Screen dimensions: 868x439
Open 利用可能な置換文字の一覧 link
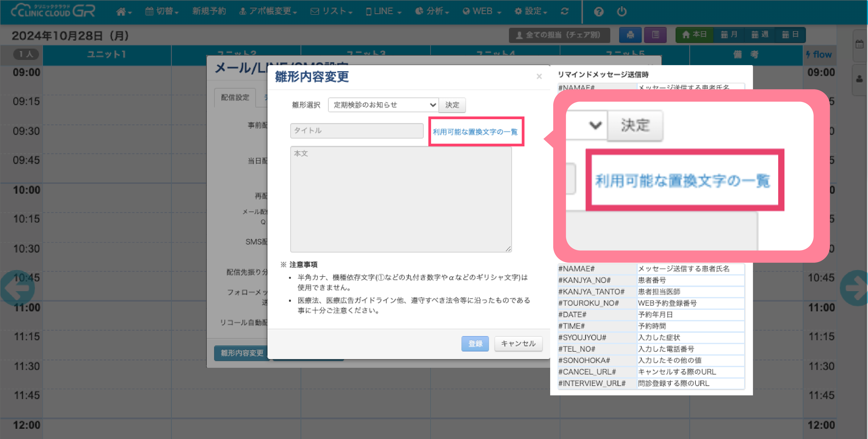click(x=475, y=132)
